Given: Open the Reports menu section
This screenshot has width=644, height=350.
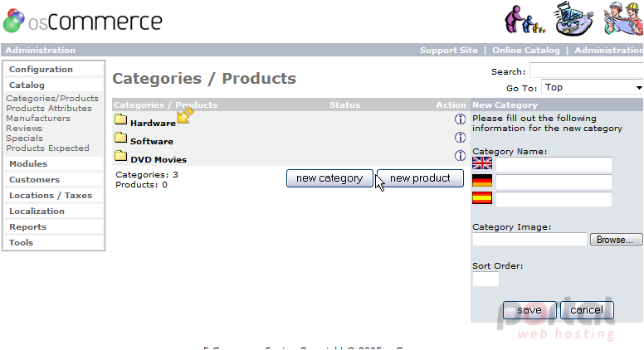Looking at the screenshot, I should [28, 227].
